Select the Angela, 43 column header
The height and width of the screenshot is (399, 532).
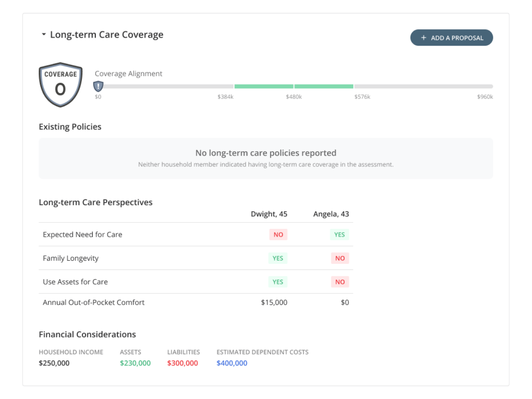pos(331,214)
